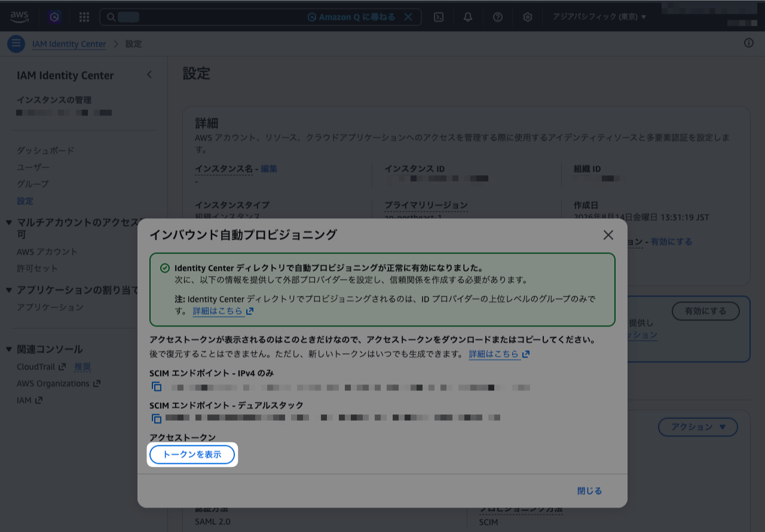Click the インスタンス ID label

pyautogui.click(x=414, y=169)
